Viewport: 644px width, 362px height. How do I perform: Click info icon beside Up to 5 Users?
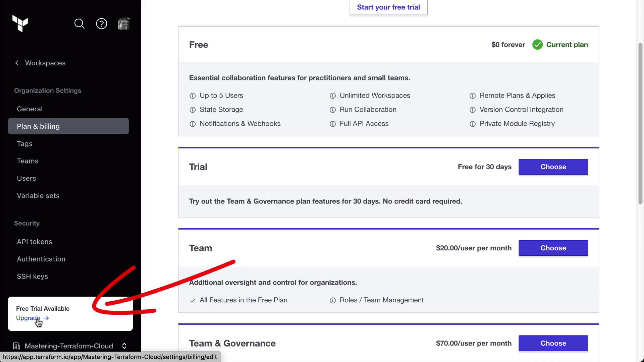tap(193, 96)
